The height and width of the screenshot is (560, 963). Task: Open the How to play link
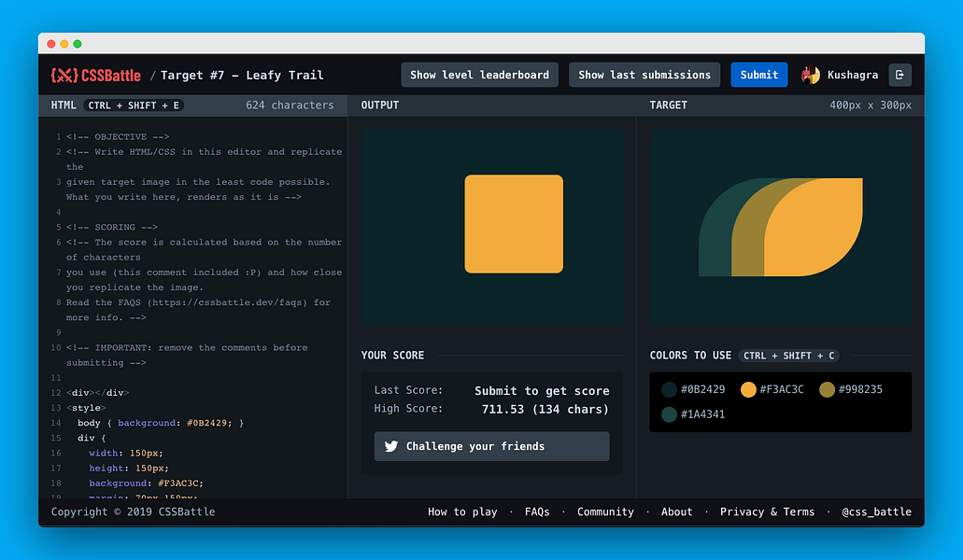(x=462, y=511)
